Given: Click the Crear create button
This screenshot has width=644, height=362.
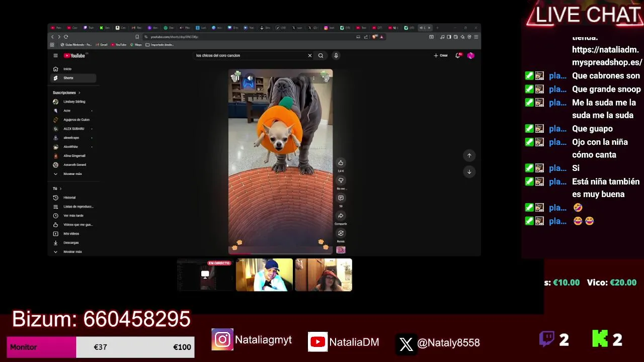Looking at the screenshot, I should click(441, 56).
